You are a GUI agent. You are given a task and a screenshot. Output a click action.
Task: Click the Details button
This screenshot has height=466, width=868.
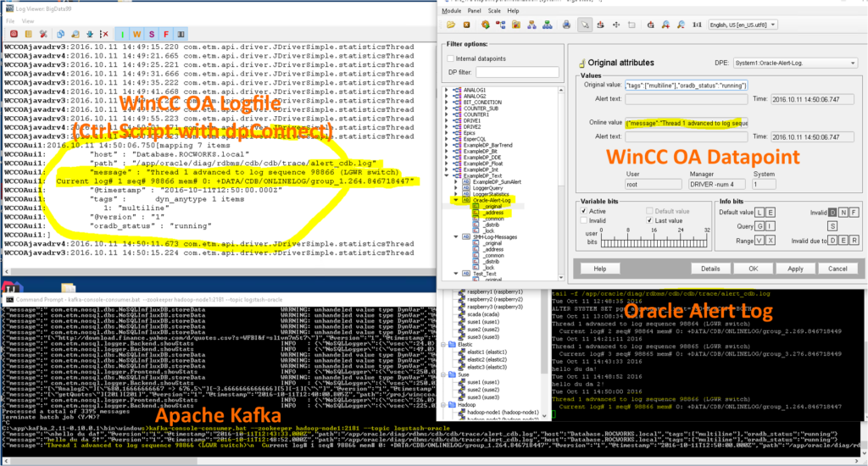[710, 269]
